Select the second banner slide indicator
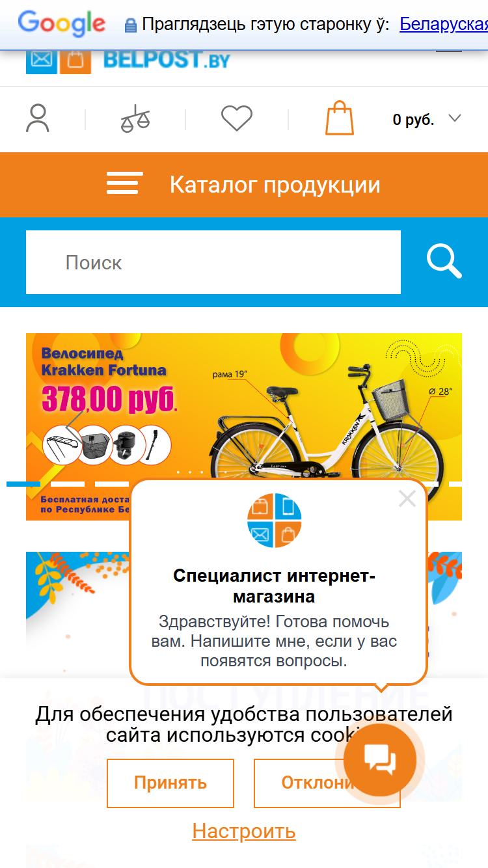The image size is (488, 868). click(68, 484)
